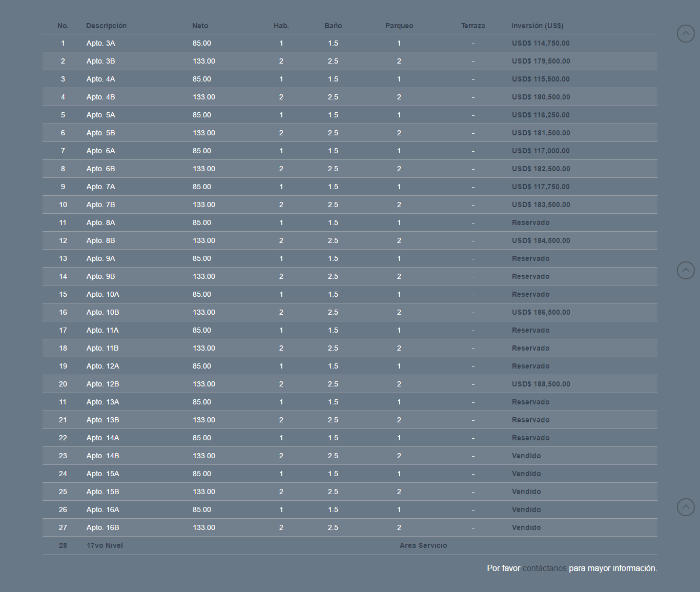This screenshot has width=700, height=592.
Task: Select the price USD$ 183,500.00
Action: (x=541, y=205)
